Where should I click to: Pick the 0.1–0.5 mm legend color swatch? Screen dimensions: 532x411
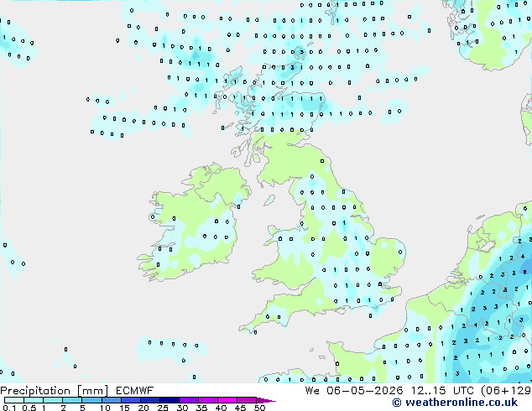coord(14,400)
